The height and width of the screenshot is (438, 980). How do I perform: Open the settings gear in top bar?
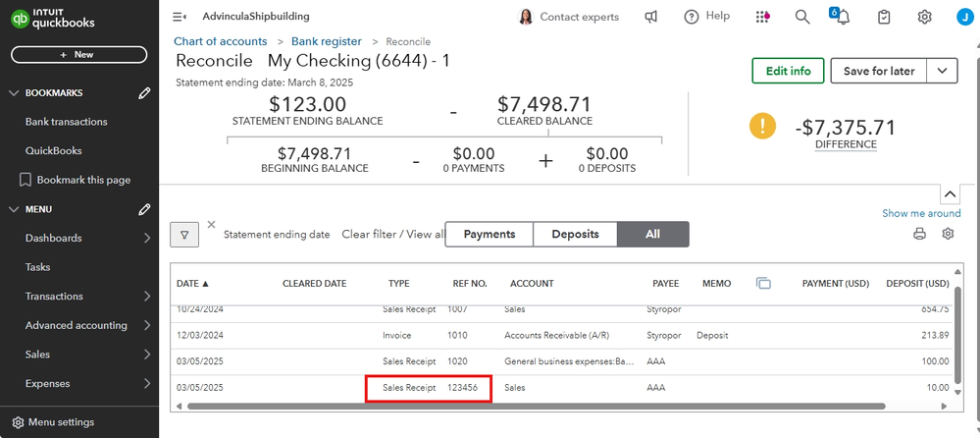tap(924, 17)
